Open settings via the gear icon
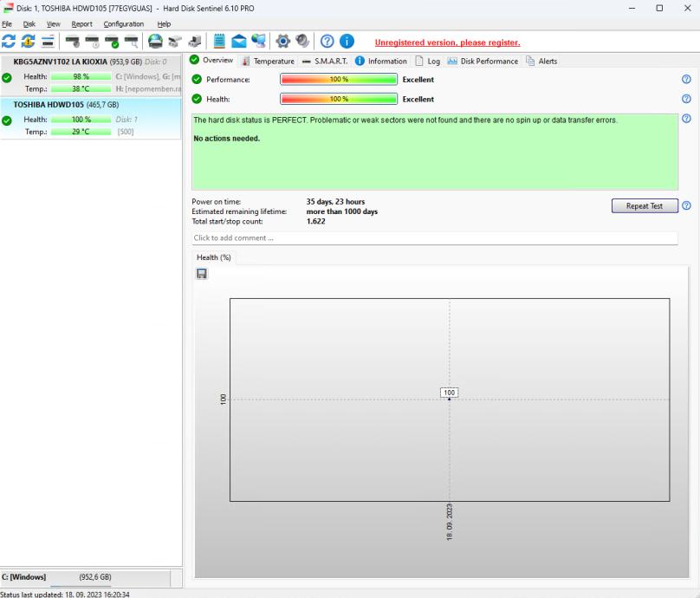Screen dimensions: 700x598 click(282, 41)
